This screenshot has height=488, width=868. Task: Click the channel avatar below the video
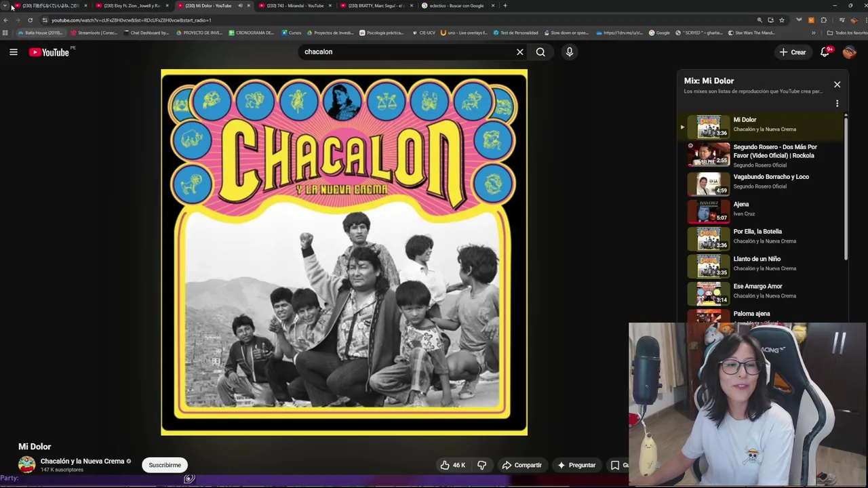tap(26, 464)
